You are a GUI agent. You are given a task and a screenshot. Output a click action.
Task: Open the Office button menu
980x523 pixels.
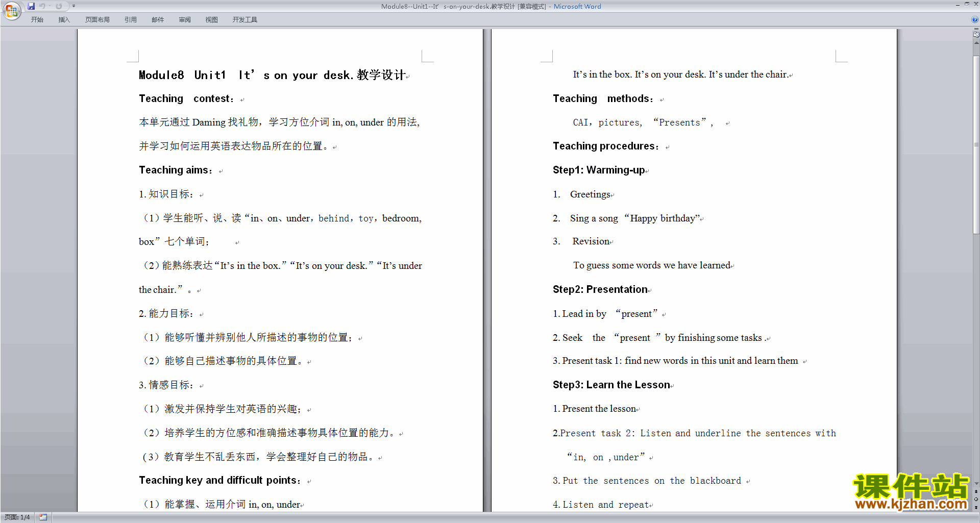coord(11,10)
